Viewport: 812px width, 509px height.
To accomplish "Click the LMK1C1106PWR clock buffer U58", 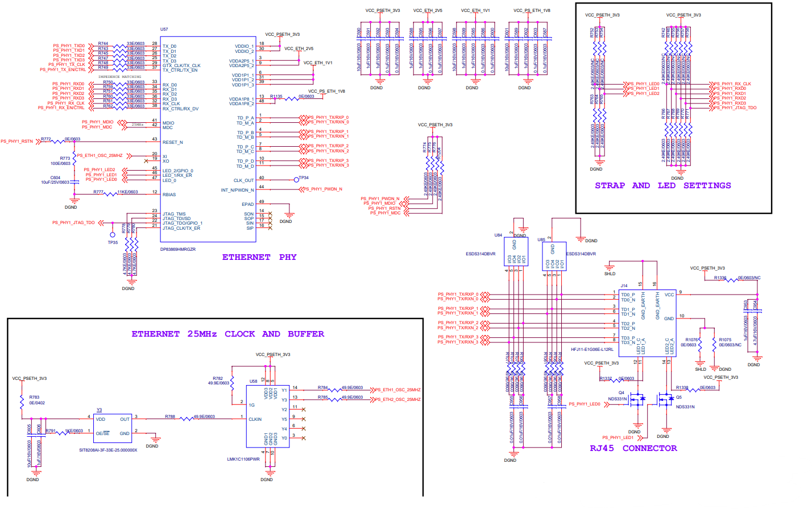I will coord(267,415).
